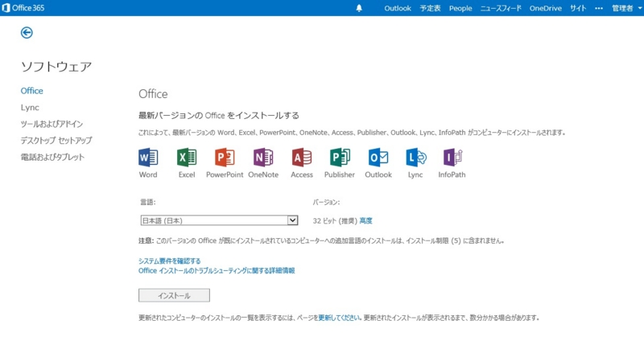
Task: Open the notifications bell
Action: (x=359, y=8)
